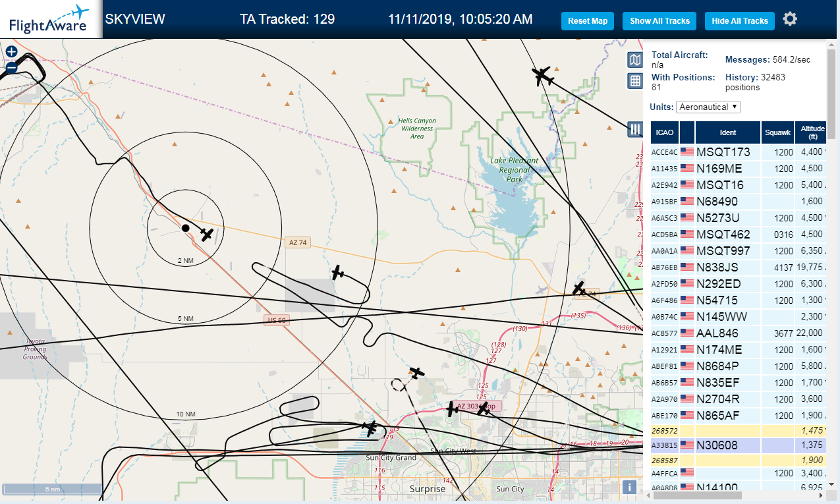
Task: Select the N174ME aircraft row
Action: point(739,350)
